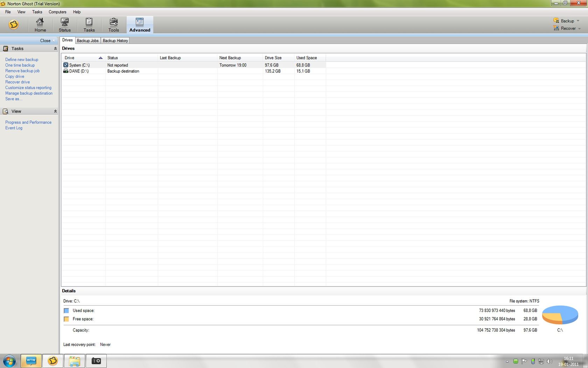Click the Define new backup link
Image resolution: width=588 pixels, height=368 pixels.
coord(22,60)
